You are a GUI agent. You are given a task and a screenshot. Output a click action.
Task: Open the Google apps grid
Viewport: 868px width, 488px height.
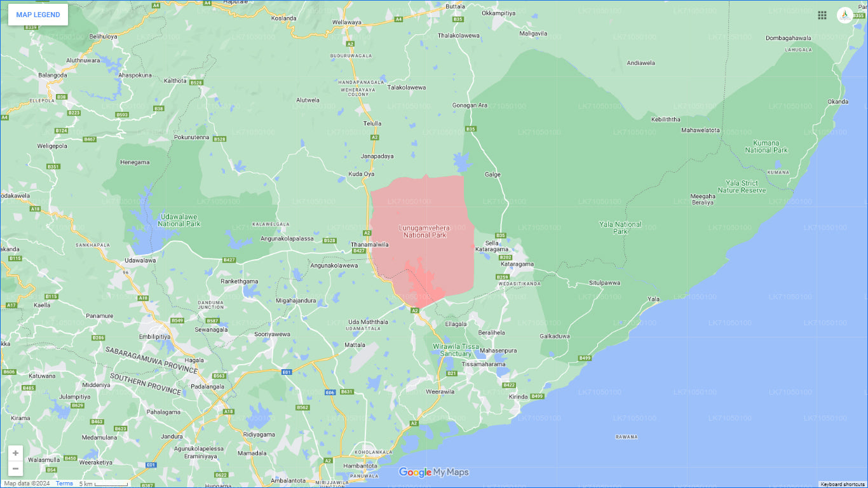(822, 15)
